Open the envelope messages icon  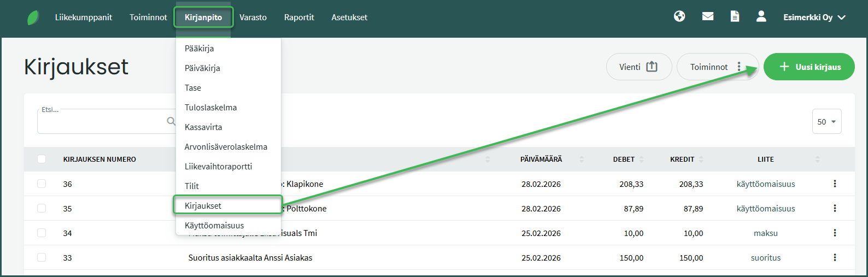[708, 16]
